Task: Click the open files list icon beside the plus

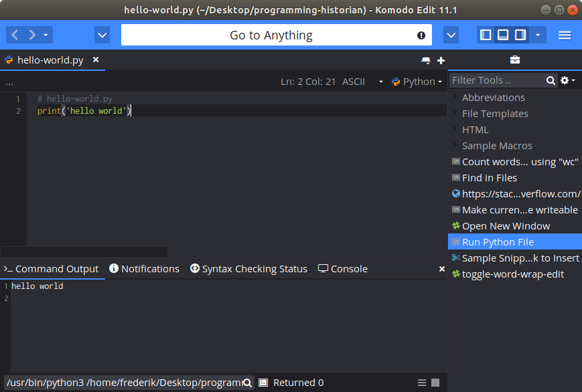Action: click(426, 60)
